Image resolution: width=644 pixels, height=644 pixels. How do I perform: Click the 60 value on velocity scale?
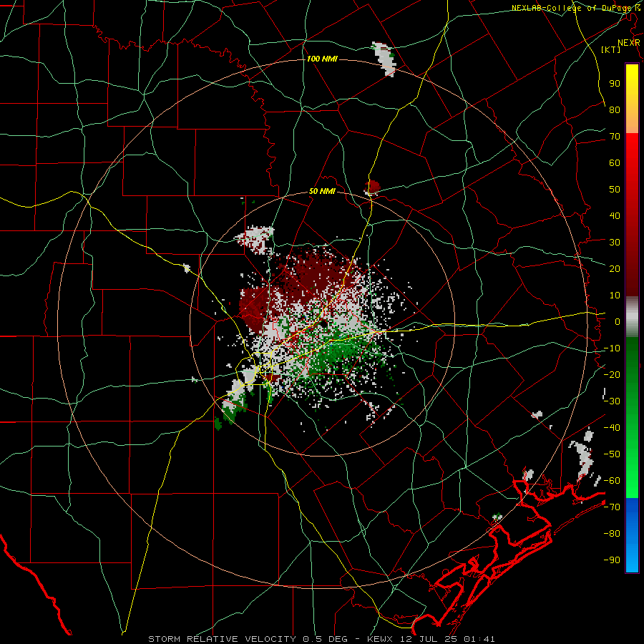[615, 162]
